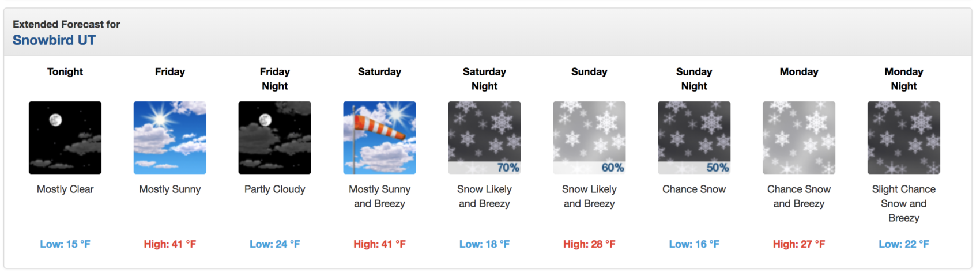This screenshot has width=980, height=273.
Task: Click the Extended Forecast for heading
Action: click(x=66, y=24)
